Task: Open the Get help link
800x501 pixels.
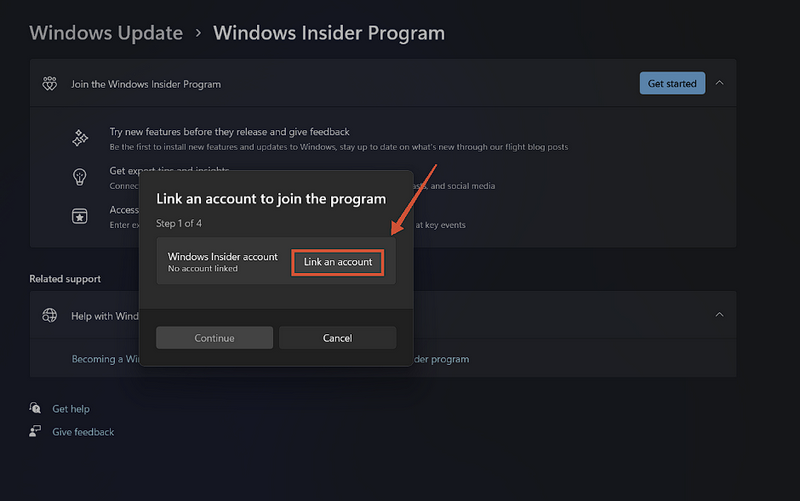Action: (x=71, y=409)
